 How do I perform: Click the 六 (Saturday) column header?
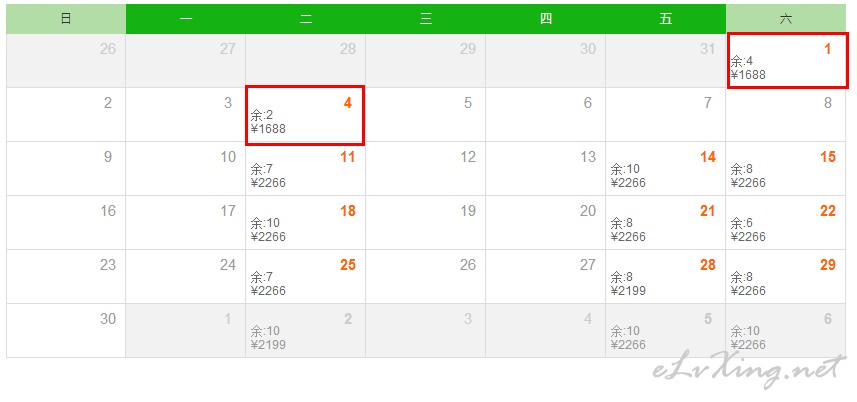[x=786, y=19]
